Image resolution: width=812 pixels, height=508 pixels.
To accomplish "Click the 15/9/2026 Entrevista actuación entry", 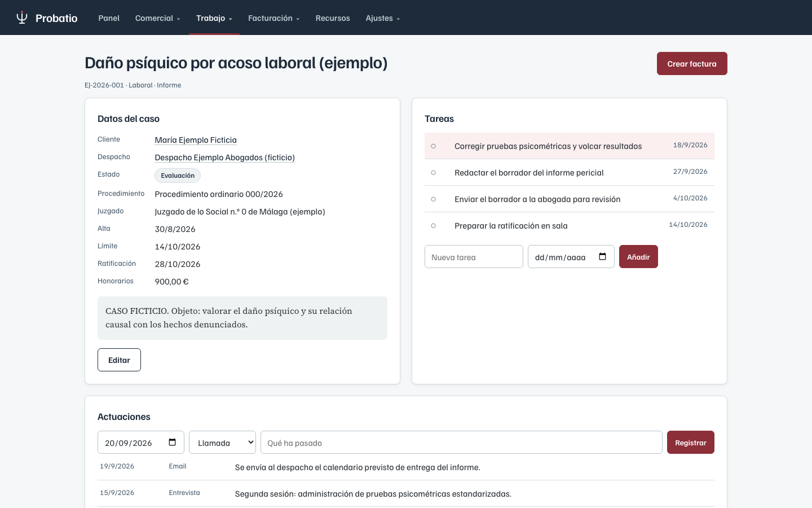I will pyautogui.click(x=406, y=494).
